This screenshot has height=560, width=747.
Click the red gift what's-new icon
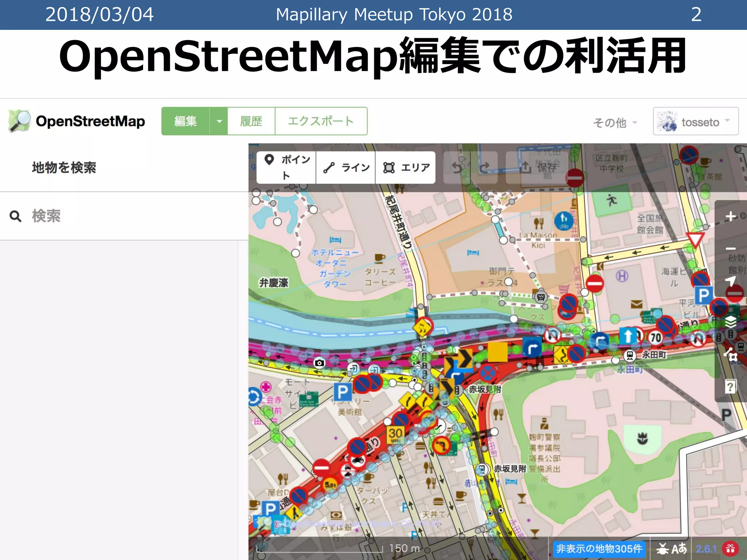tap(730, 548)
